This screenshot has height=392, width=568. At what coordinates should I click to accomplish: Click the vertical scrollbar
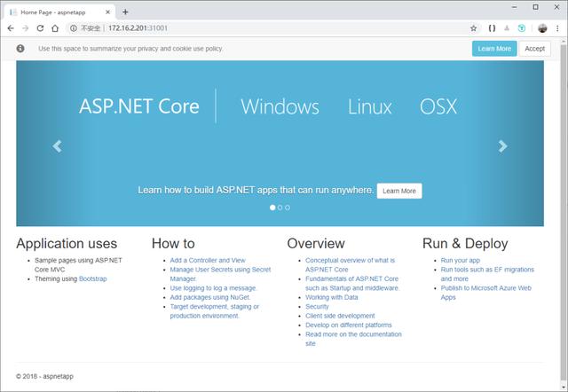[564, 214]
